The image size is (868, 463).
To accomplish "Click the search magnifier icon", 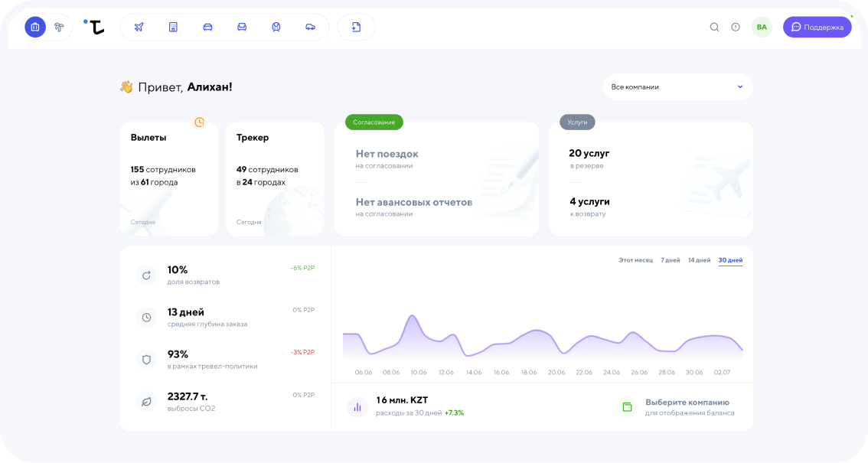I will click(715, 27).
